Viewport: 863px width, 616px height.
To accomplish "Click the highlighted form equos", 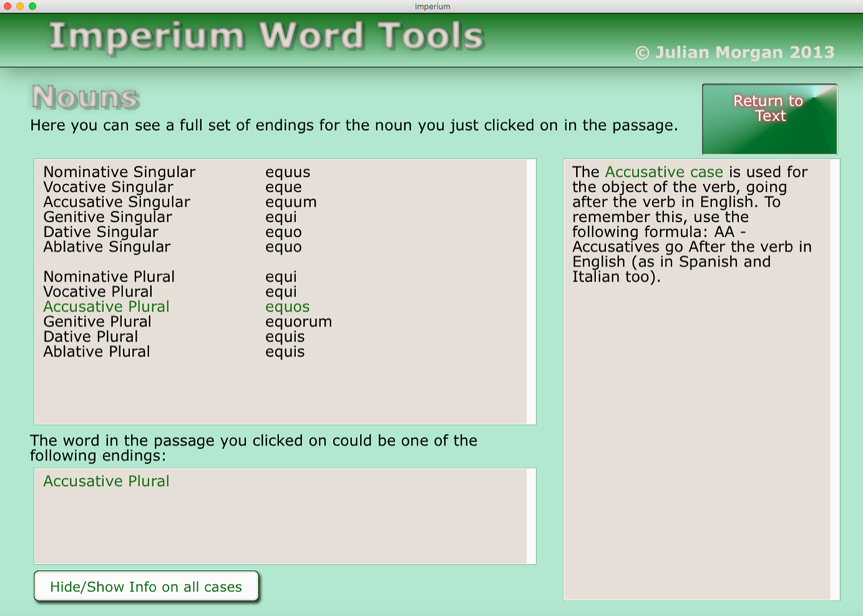I will 287,307.
